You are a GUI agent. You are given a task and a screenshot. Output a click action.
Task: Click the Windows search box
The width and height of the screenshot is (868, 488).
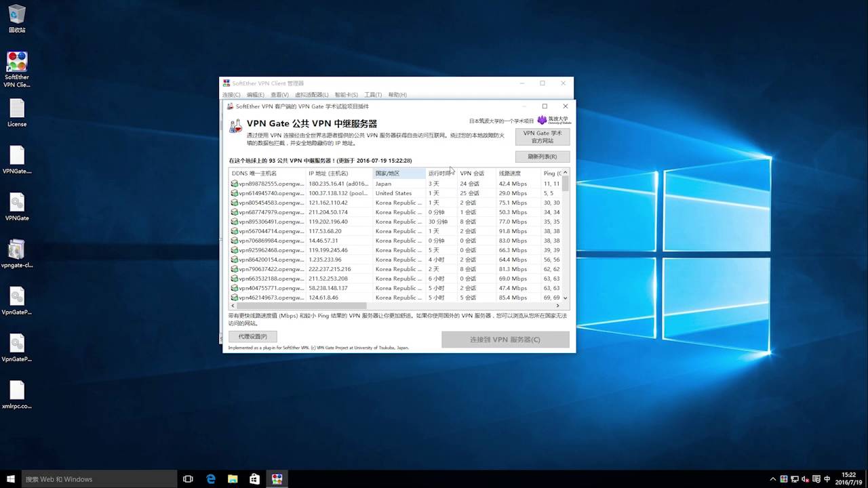click(99, 479)
